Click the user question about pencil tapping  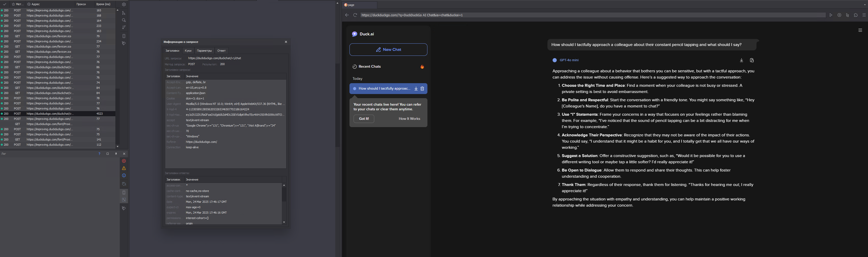point(646,45)
